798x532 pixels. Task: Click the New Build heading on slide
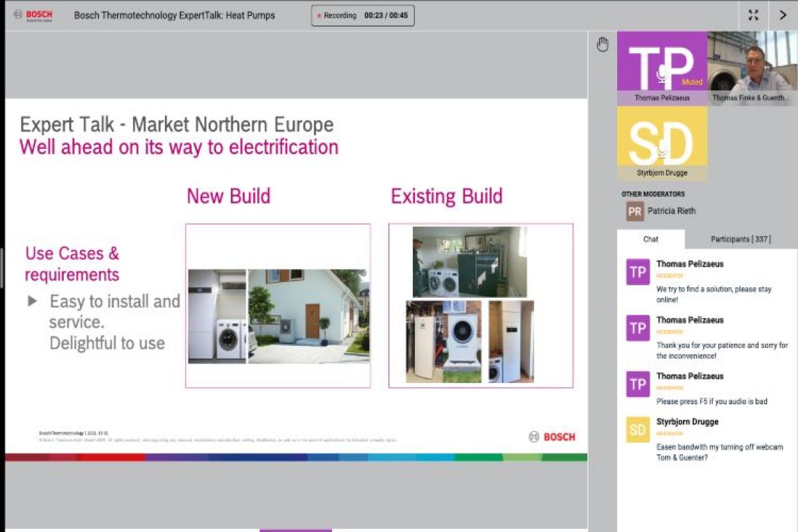[229, 196]
